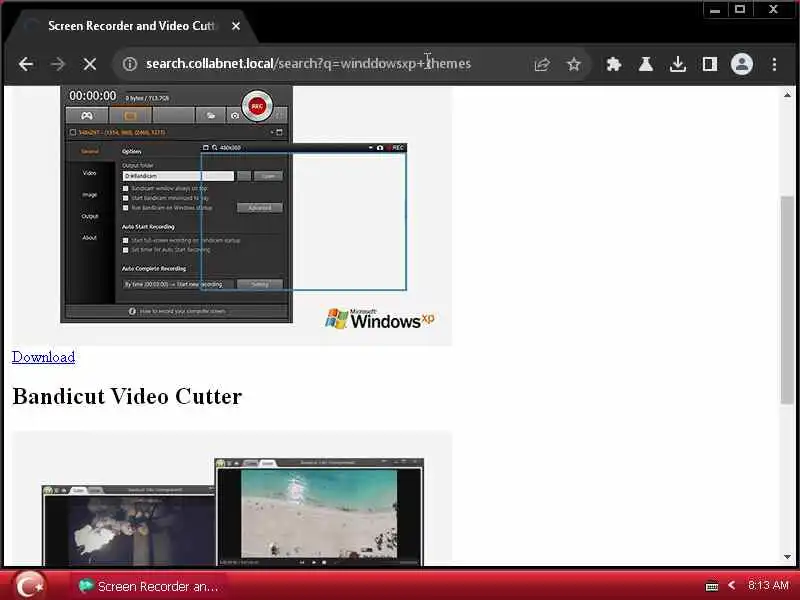Screen dimensions: 800x600
Task: Click the Bandicam screenshot image
Action: [232, 215]
